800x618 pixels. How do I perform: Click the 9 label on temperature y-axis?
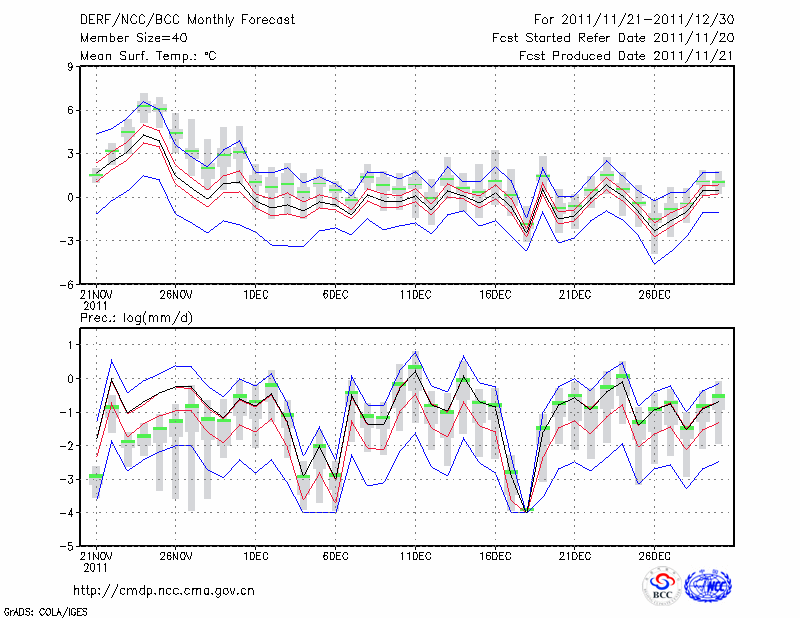71,67
